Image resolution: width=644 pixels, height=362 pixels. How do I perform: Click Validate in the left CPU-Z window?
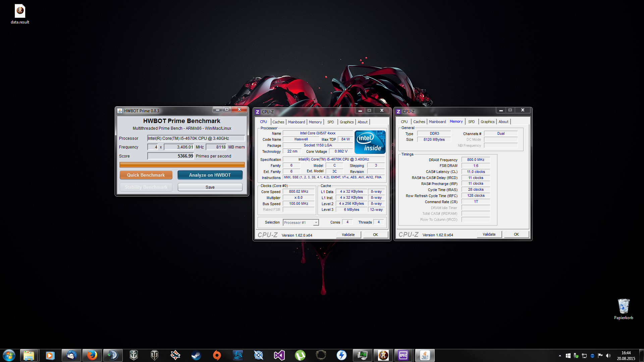348,235
